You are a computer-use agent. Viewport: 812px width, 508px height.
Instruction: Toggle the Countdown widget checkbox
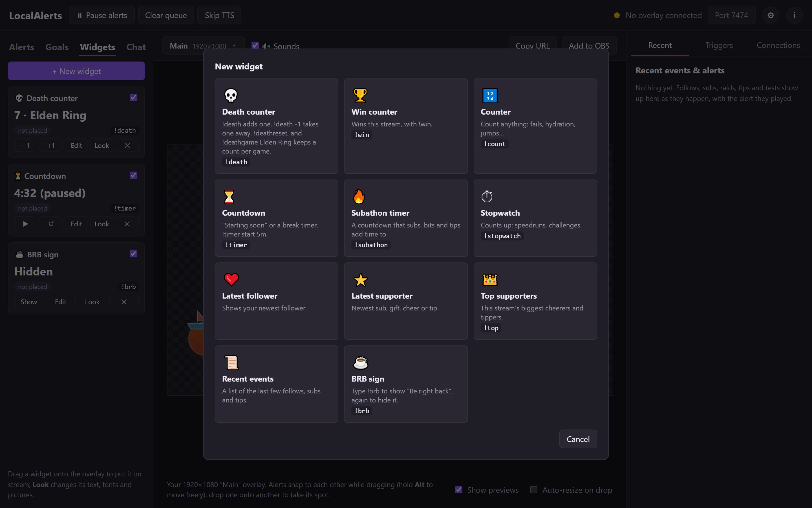[133, 175]
